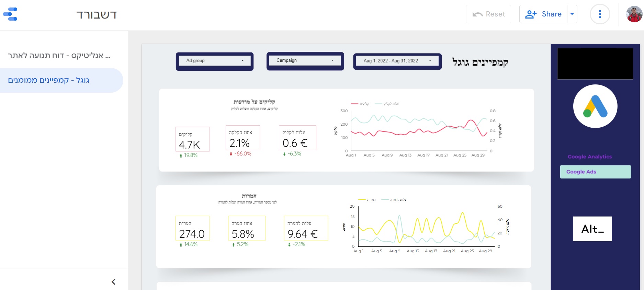Click the Google Analytics link
The height and width of the screenshot is (290, 644).
[x=589, y=156]
